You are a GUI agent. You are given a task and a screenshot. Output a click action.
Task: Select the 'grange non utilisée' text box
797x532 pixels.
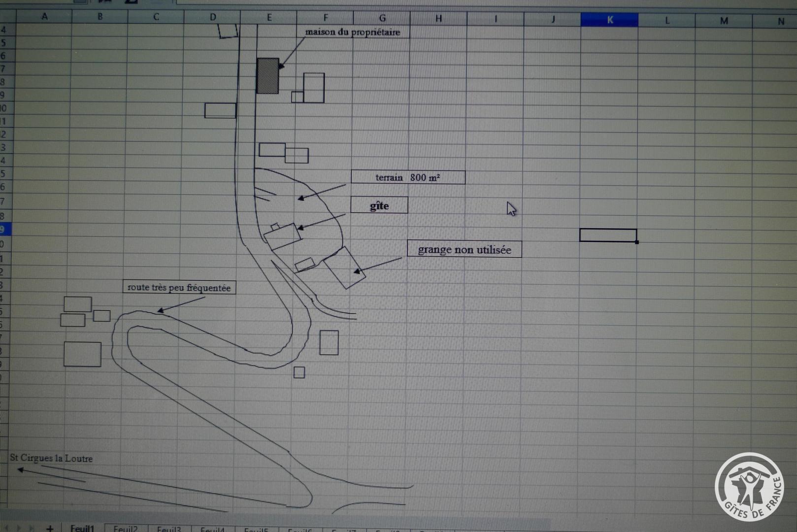(464, 249)
